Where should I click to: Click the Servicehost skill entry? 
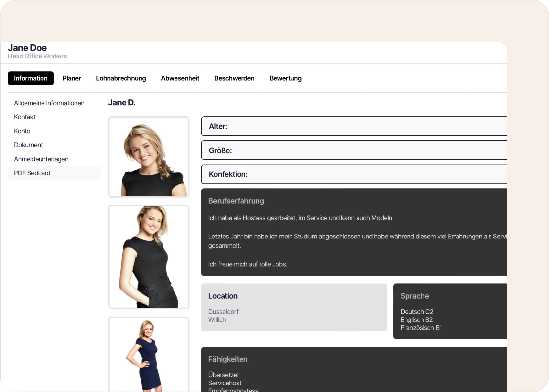point(225,383)
